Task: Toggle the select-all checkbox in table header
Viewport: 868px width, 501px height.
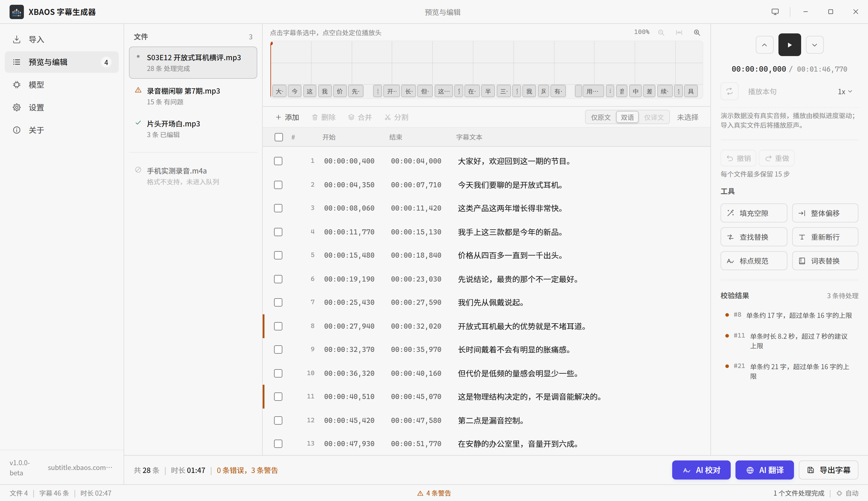Action: pos(278,137)
